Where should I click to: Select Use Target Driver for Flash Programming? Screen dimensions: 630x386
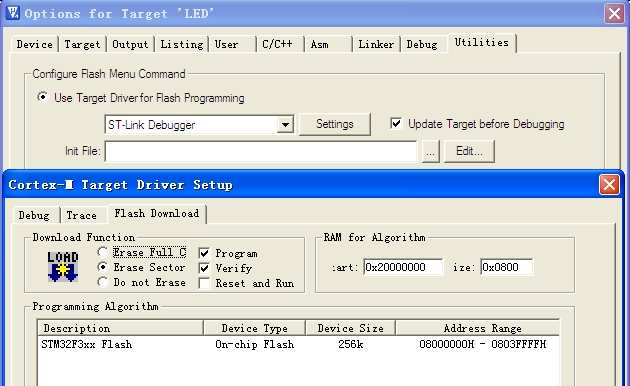43,98
